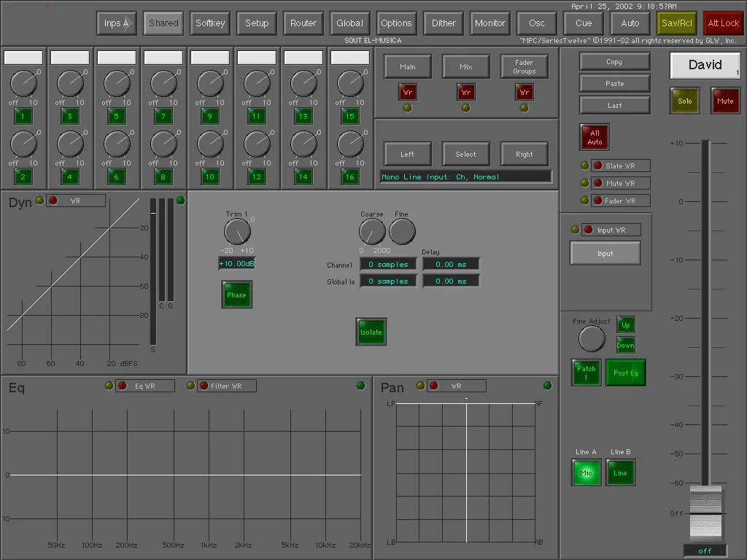Toggle the red Wr button under Fader Groups
This screenshot has height=560, width=747.
(x=524, y=93)
